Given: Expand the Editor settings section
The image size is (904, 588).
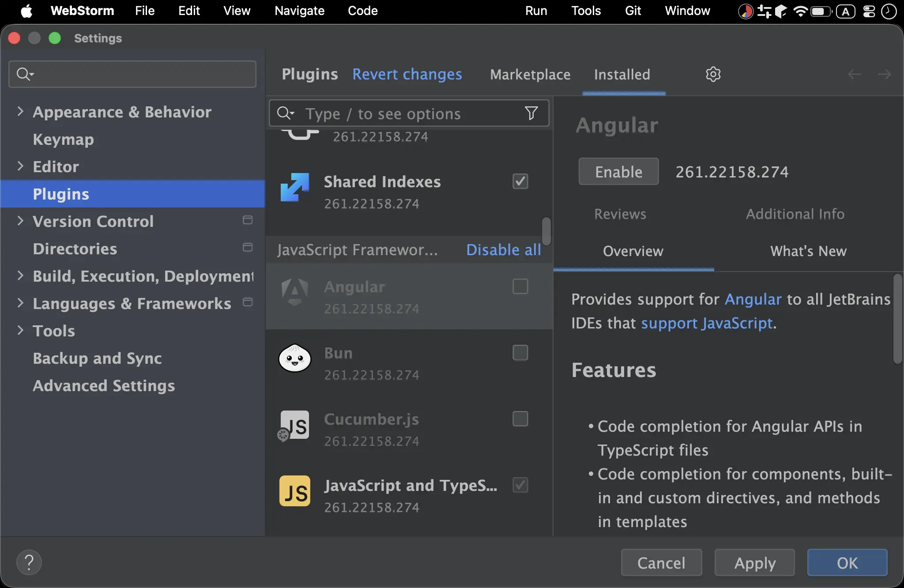Looking at the screenshot, I should pos(20,166).
